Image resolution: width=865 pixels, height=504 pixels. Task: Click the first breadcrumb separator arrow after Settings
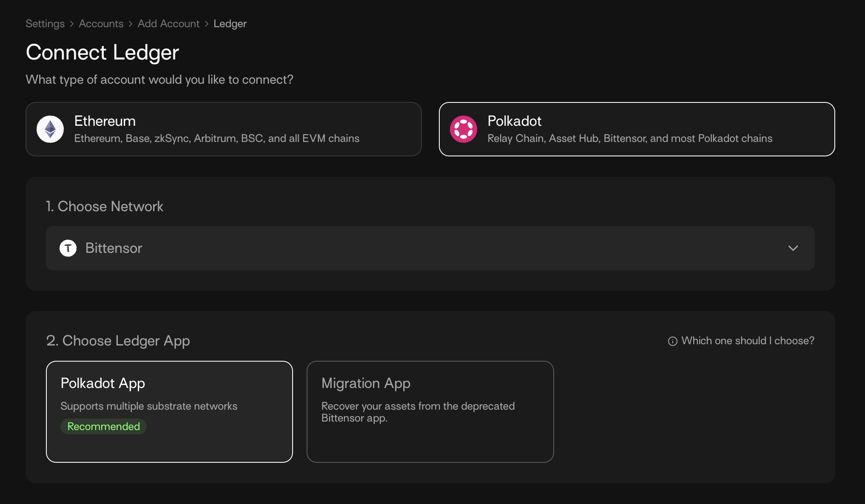click(x=72, y=24)
